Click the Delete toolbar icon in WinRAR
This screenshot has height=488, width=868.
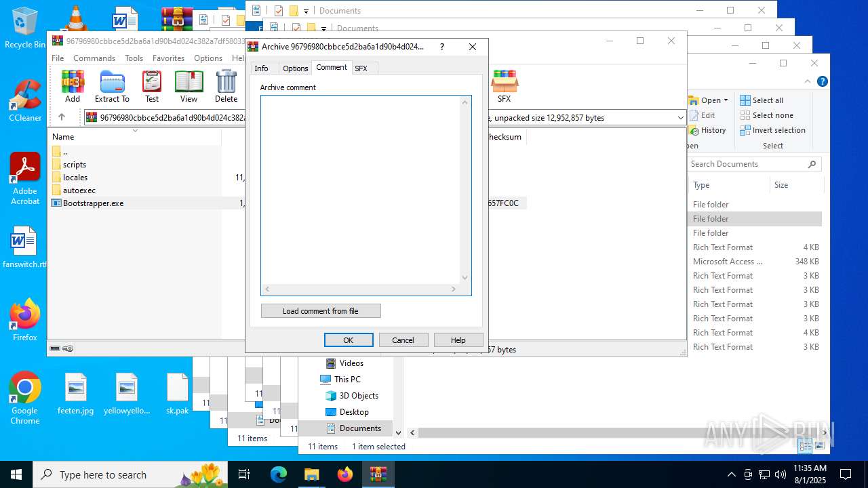click(226, 86)
